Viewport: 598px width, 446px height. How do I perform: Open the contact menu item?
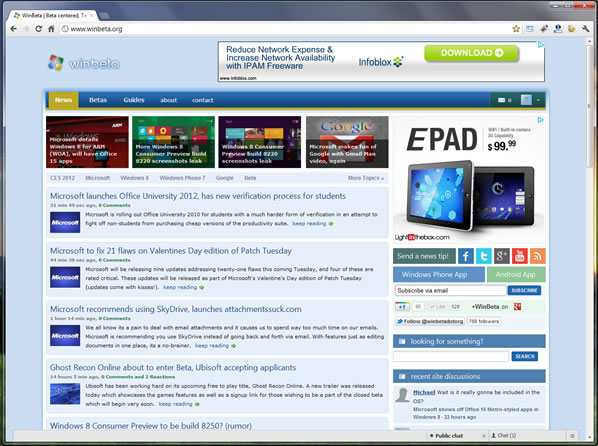(203, 100)
